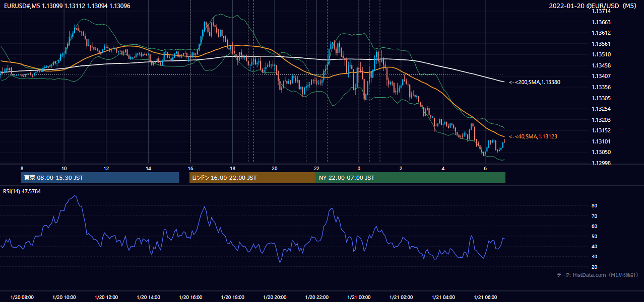Click the 1/21 04:00 time label

443,297
